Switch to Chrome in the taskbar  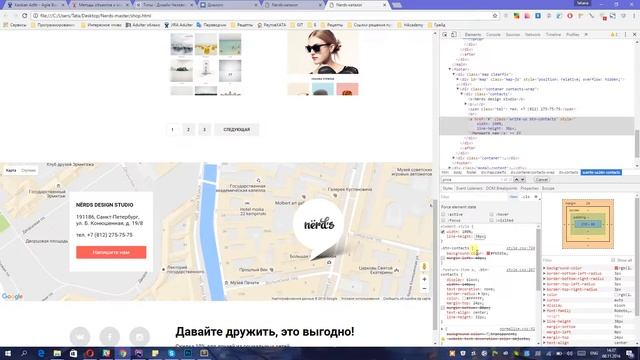click(x=123, y=353)
